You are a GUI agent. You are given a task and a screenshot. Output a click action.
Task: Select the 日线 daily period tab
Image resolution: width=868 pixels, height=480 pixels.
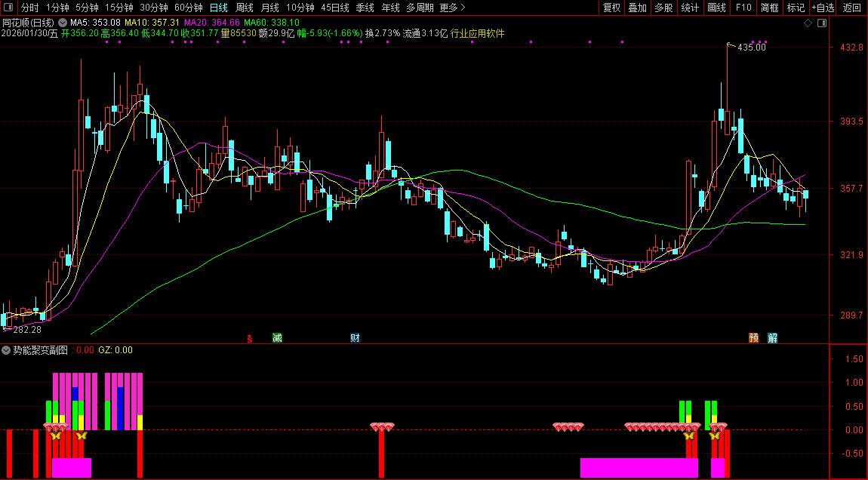pos(219,8)
